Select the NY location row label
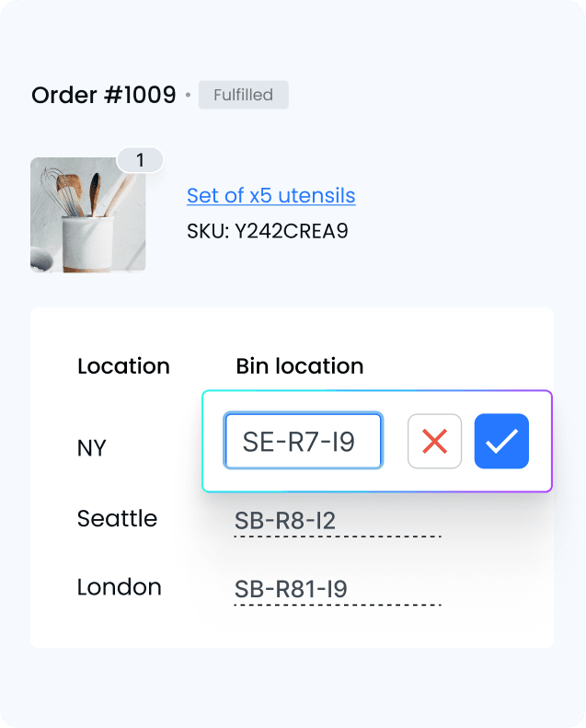586x728 pixels. point(92,448)
